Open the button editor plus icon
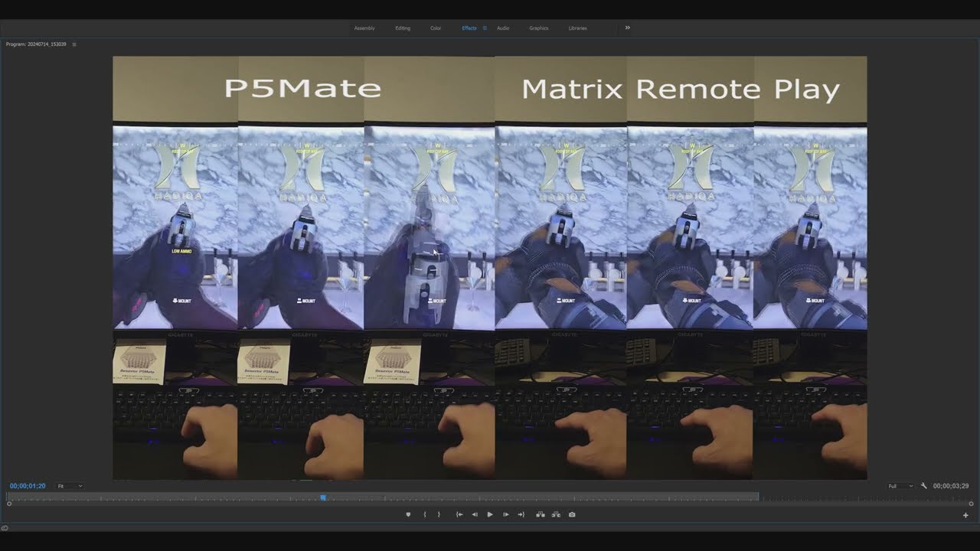Screen dimensions: 980x551 click(x=965, y=515)
